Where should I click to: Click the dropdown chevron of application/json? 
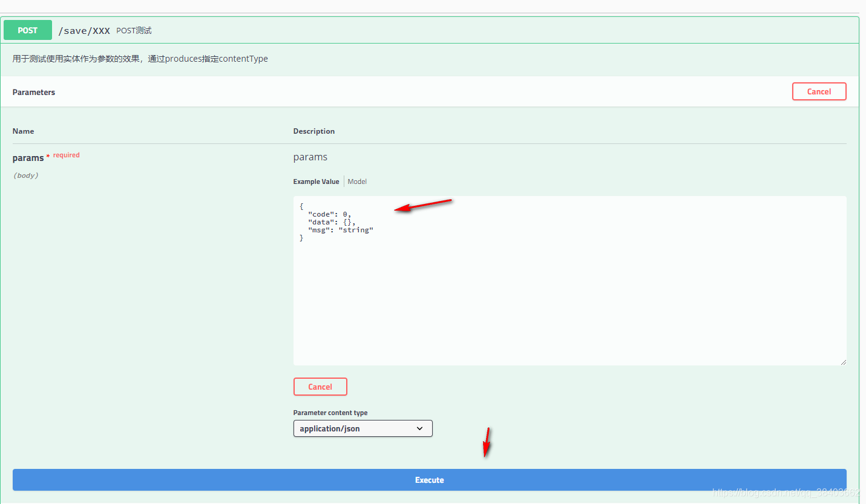click(x=420, y=428)
